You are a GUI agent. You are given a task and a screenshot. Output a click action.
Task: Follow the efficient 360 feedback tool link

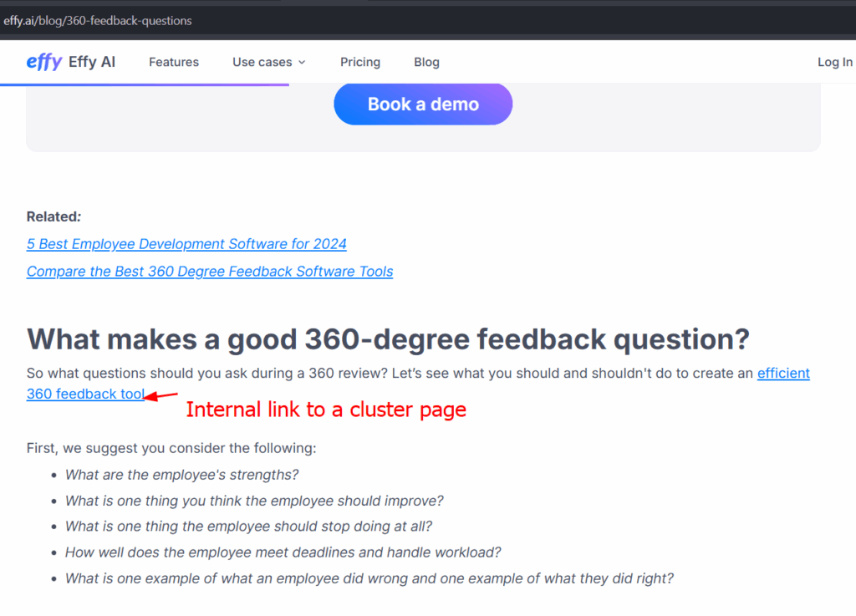tap(86, 394)
